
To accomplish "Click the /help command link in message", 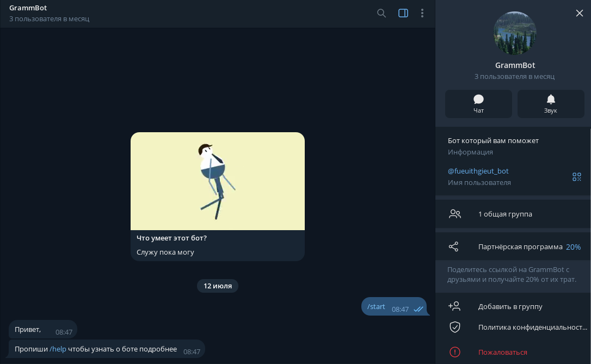I will click(x=58, y=349).
